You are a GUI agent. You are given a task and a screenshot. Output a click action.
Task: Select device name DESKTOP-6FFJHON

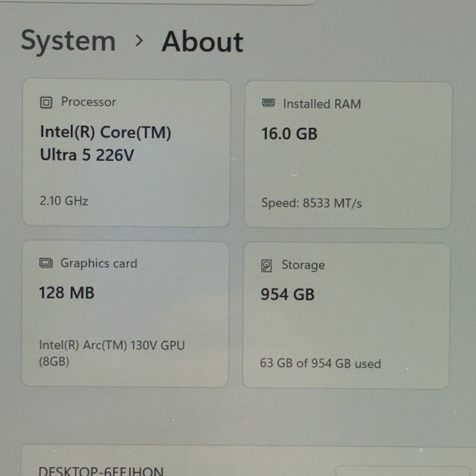coord(101,471)
